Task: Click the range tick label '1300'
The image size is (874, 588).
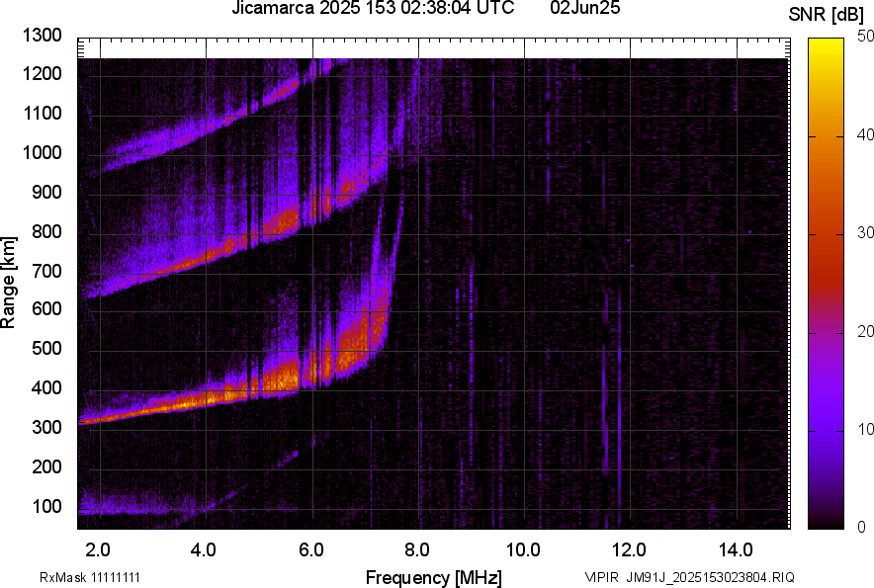Action: click(42, 36)
